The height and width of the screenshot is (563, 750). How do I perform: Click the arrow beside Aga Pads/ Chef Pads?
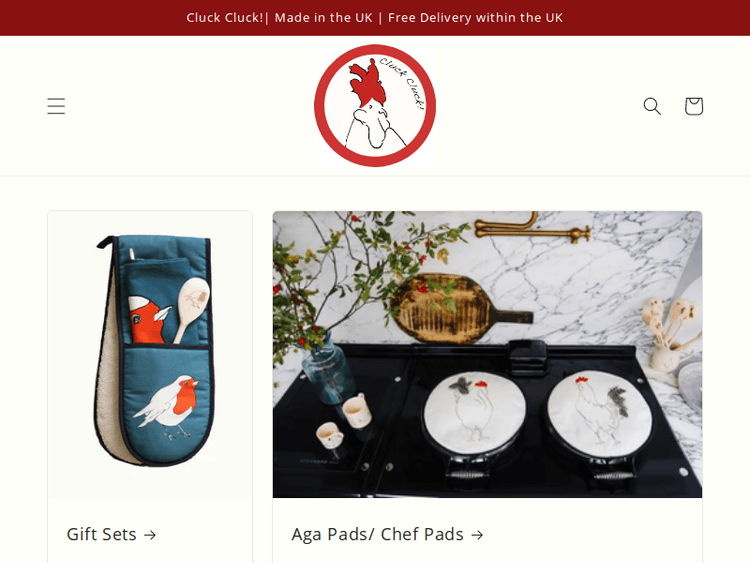pos(477,535)
